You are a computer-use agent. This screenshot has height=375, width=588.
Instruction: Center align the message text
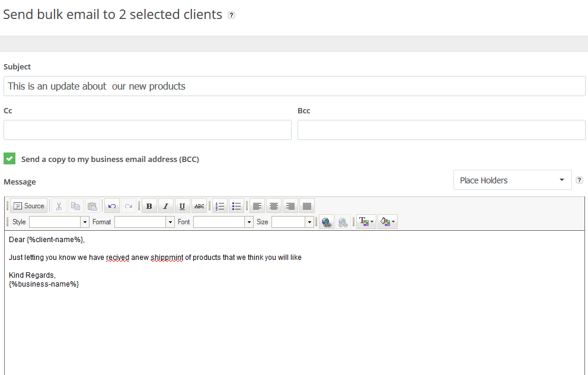click(x=274, y=206)
